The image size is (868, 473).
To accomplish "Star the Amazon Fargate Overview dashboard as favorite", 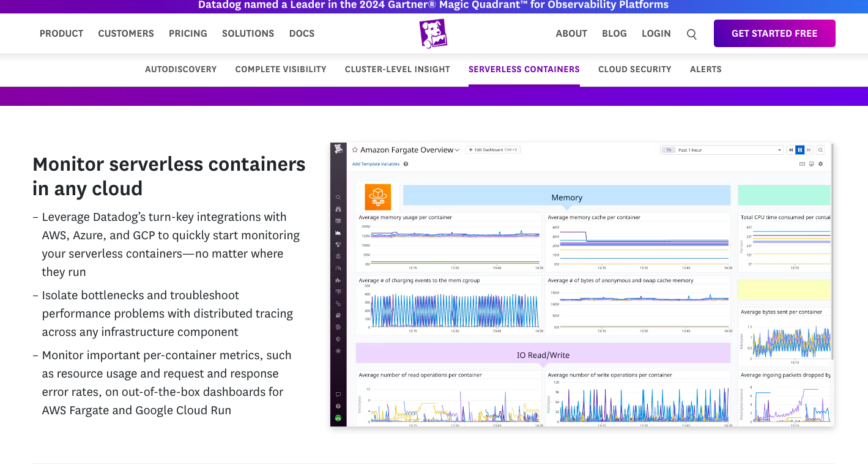I will pyautogui.click(x=354, y=149).
